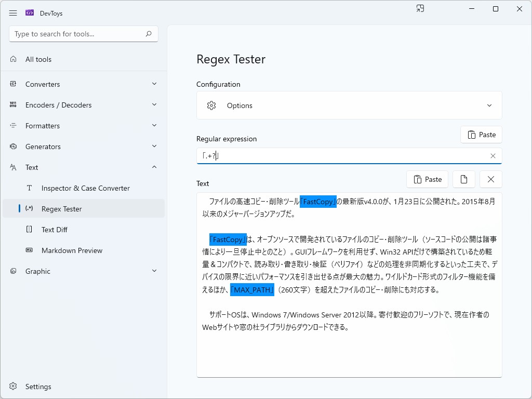Screen dimensions: 532x399
Task: Select the Inspector & Case Converter icon
Action: click(29, 188)
